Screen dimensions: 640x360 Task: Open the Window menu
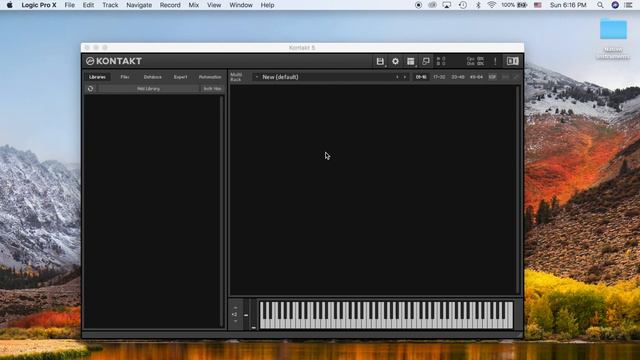241,5
